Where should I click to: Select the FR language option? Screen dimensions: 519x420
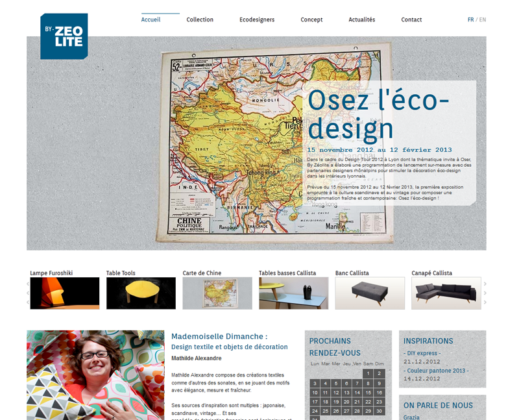point(470,19)
